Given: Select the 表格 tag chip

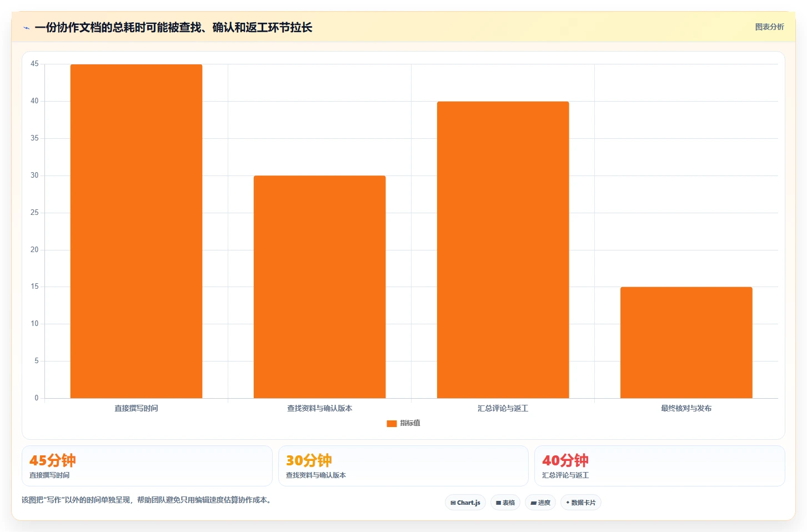Looking at the screenshot, I should click(505, 503).
